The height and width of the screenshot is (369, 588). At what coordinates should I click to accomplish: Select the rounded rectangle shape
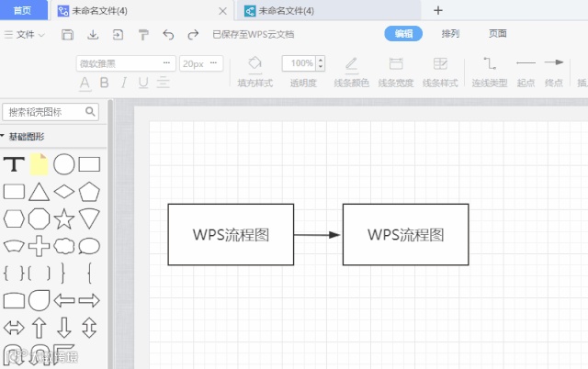14,192
